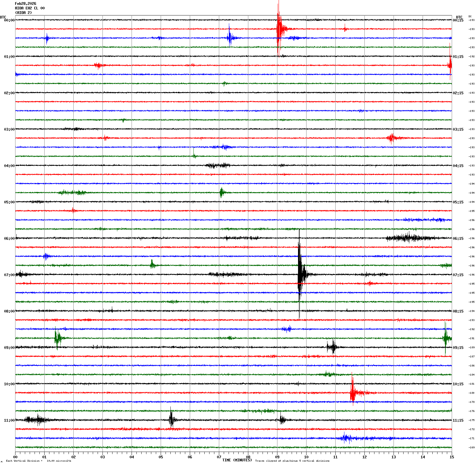Select the blue event near minute 7 on the 00:30 trace
The image size is (476, 465).
[x=230, y=38]
